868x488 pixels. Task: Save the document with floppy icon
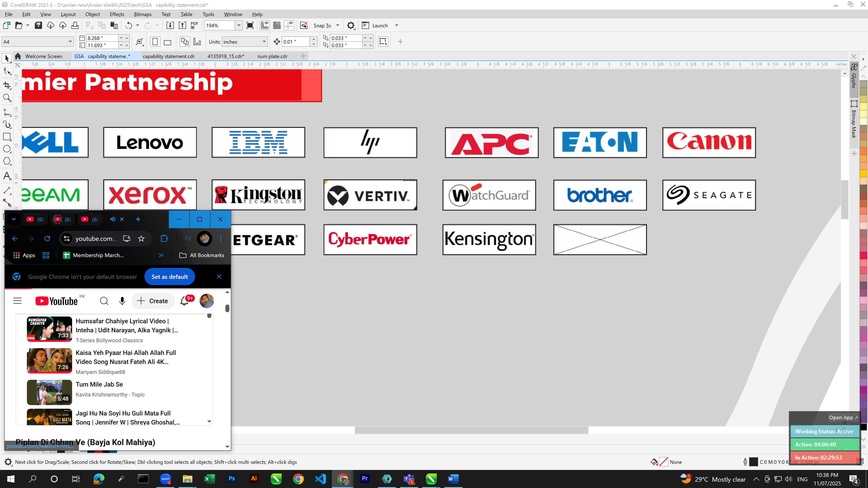pyautogui.click(x=38, y=25)
